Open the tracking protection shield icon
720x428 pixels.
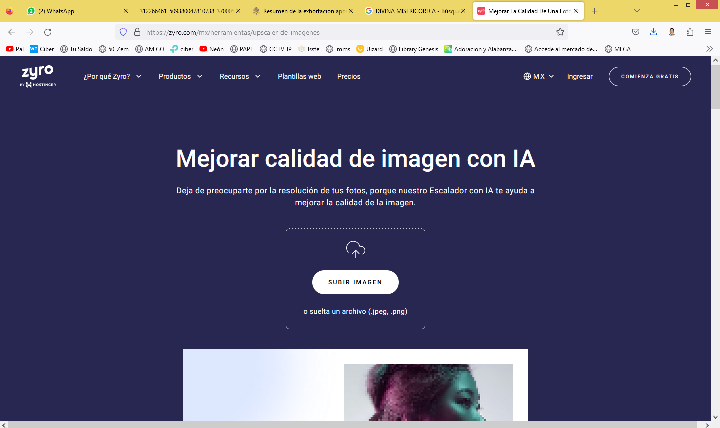[x=123, y=32]
